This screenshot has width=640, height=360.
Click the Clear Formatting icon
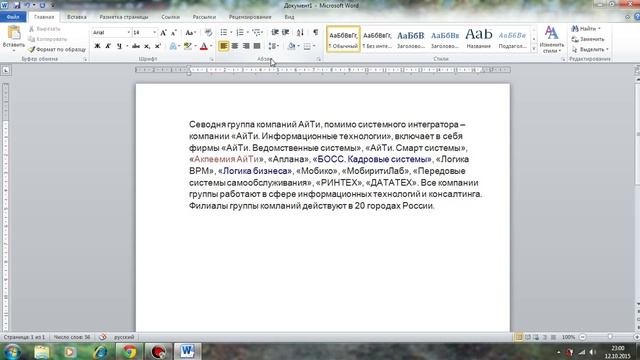208,33
